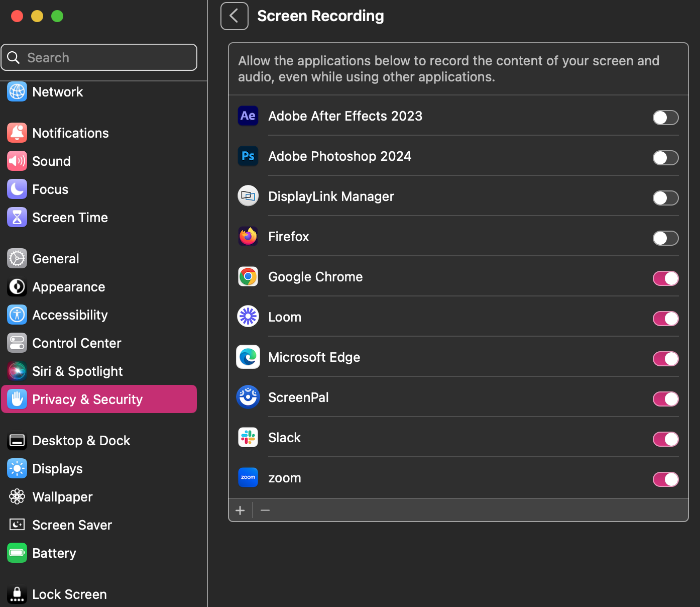Click the Screen Time hourglass icon
This screenshot has width=700, height=607.
pyautogui.click(x=17, y=217)
